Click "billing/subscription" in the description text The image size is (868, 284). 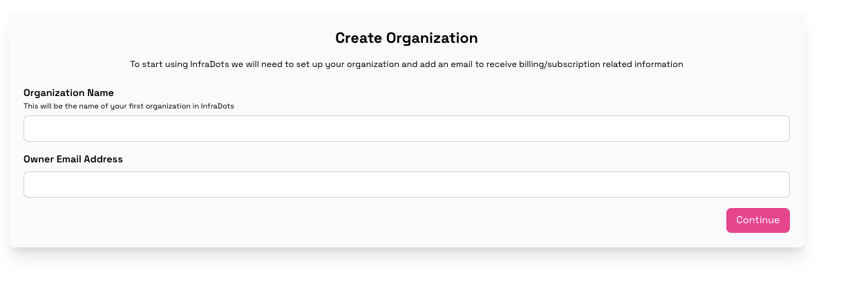559,64
